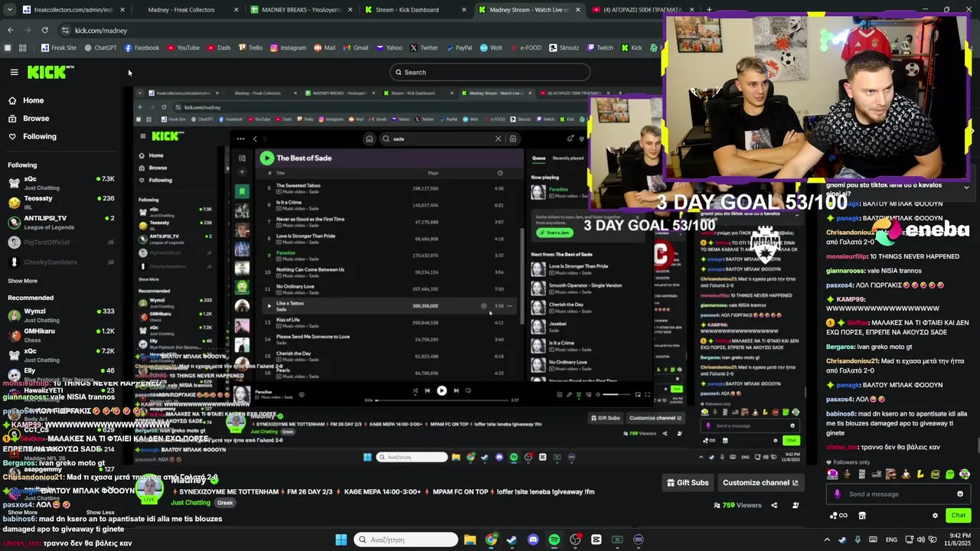Open Instagram bookmark
Screen dimensions: 980x551
pyautogui.click(x=287, y=47)
